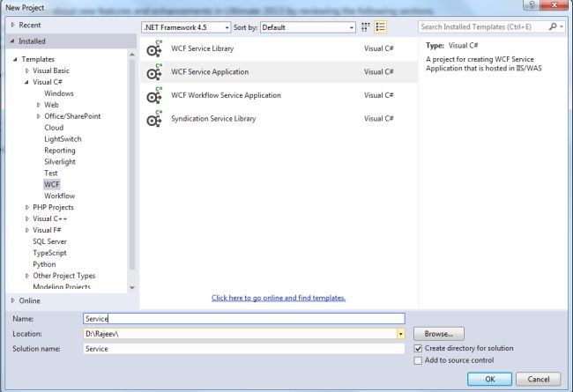Click the search magnifier icon
Screen dimensions: 573x392
click(553, 26)
